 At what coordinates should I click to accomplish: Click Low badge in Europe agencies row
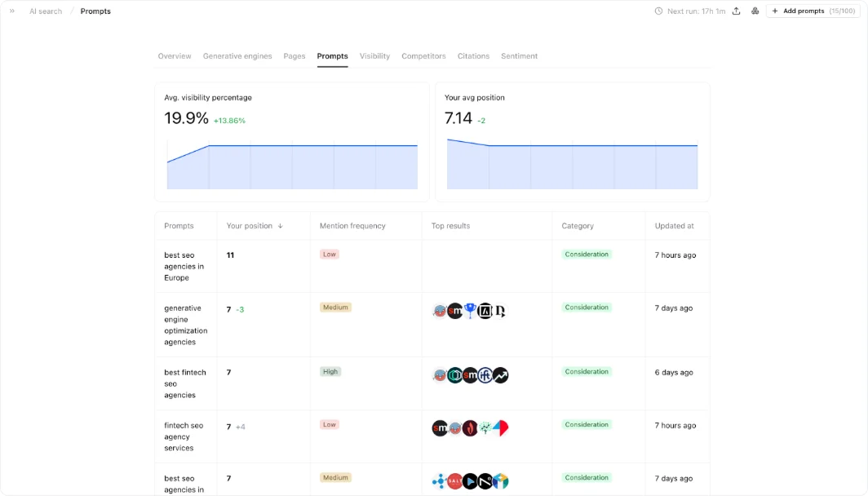[330, 254]
